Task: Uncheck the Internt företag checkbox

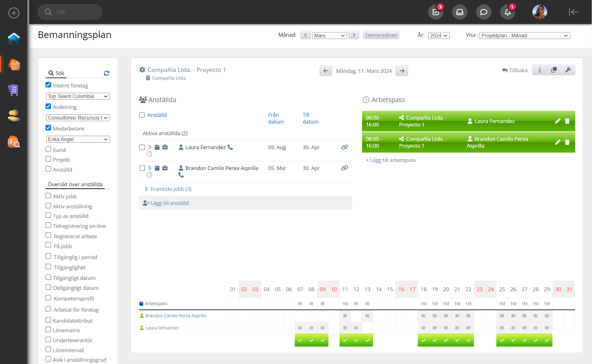Action: [x=48, y=85]
